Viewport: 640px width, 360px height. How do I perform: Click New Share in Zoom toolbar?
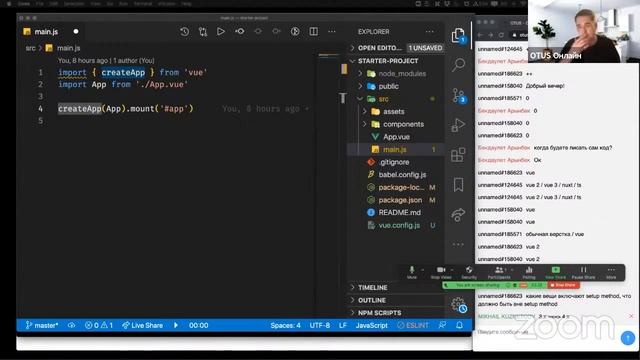click(556, 272)
